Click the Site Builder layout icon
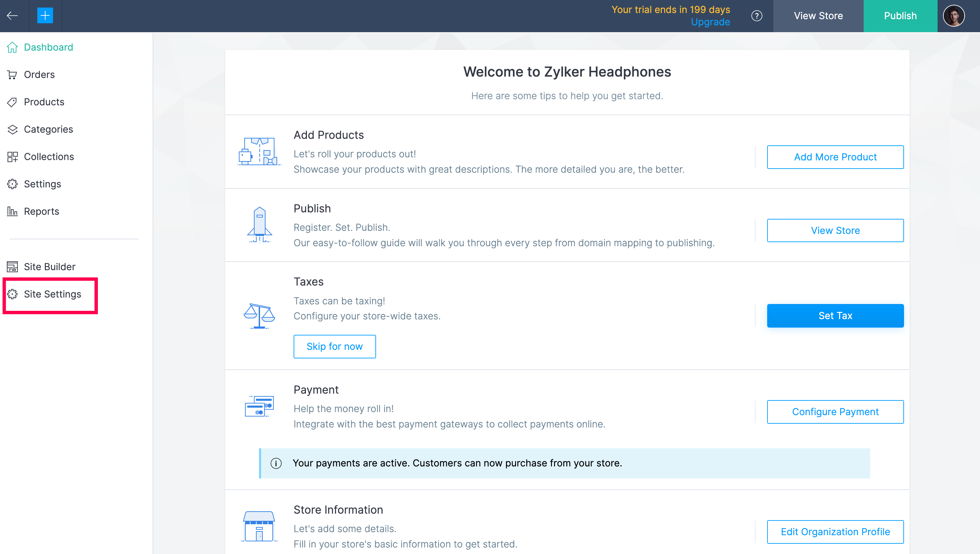 pos(12,267)
